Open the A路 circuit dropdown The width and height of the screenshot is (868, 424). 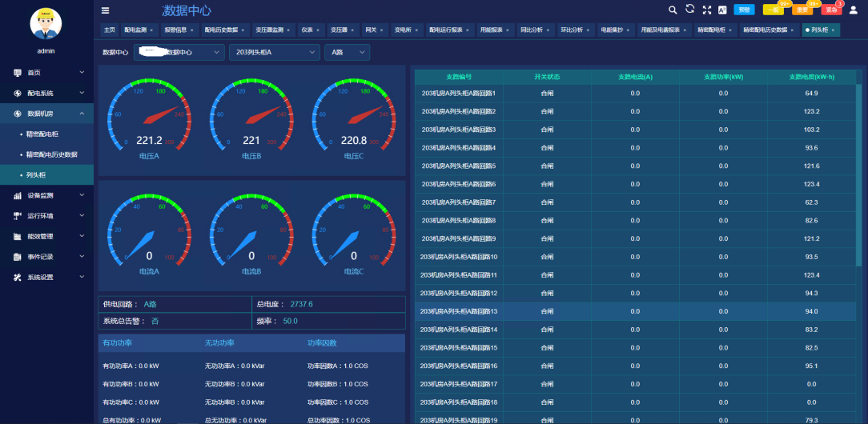(347, 52)
